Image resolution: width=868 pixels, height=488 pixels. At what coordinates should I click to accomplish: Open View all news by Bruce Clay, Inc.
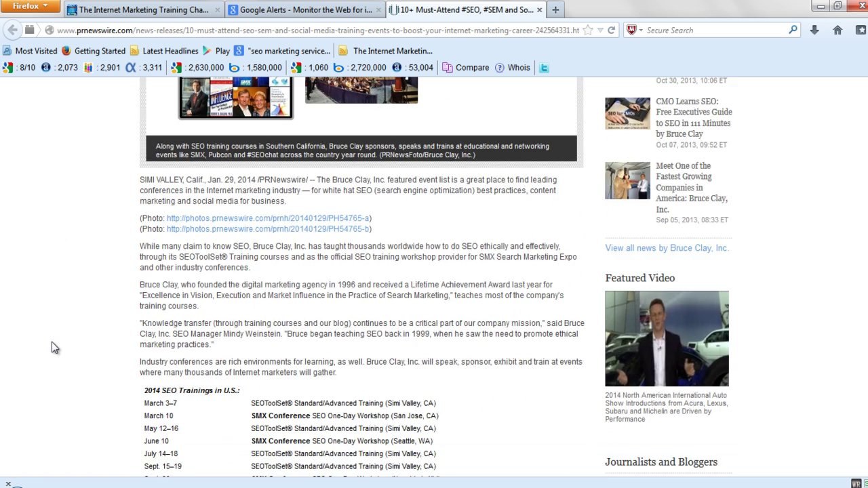tap(667, 248)
